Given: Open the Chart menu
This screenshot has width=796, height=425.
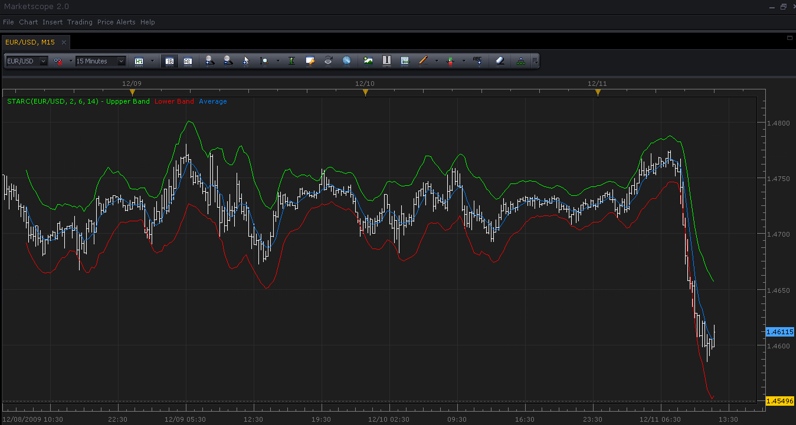Looking at the screenshot, I should (28, 22).
